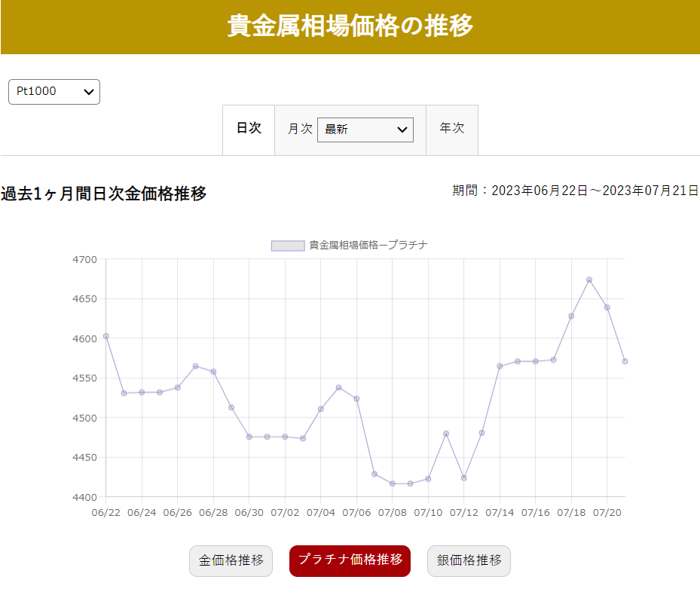Switch to the 日次 tab
The width and height of the screenshot is (700, 595).
pyautogui.click(x=249, y=130)
